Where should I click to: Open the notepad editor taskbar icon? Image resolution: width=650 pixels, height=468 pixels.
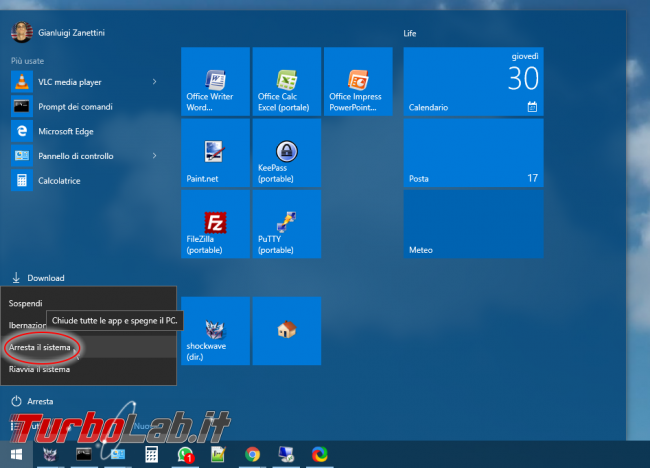click(218, 454)
